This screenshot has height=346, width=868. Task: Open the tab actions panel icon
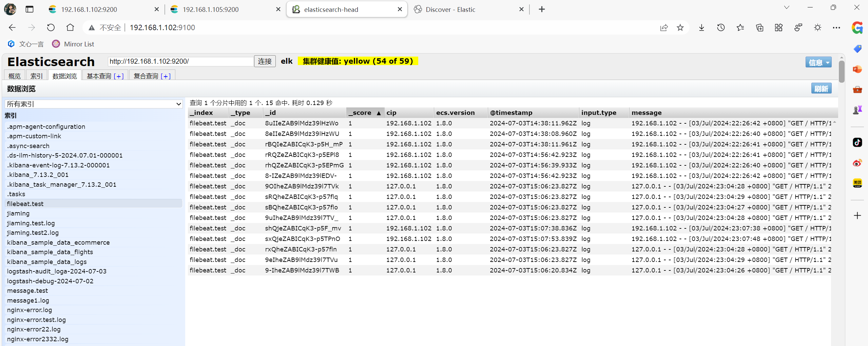click(x=30, y=9)
